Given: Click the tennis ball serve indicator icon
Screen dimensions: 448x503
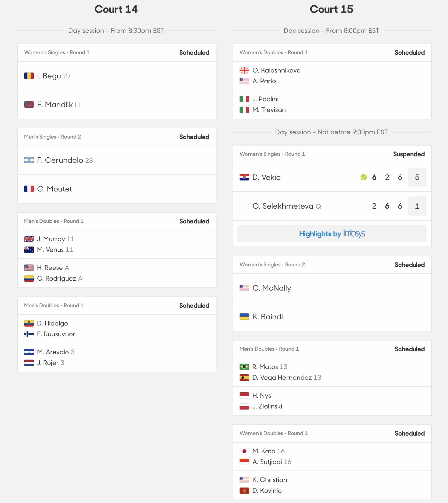Looking at the screenshot, I should point(364,177).
